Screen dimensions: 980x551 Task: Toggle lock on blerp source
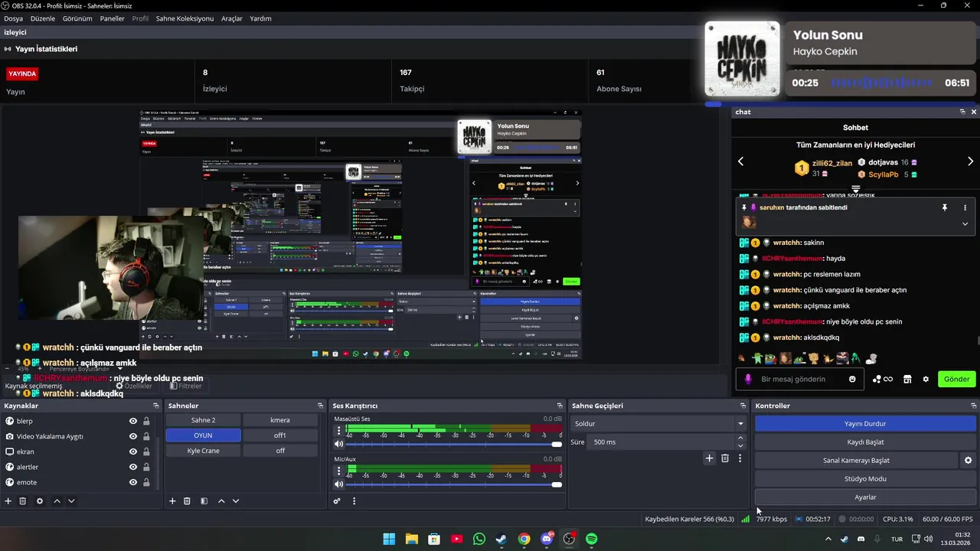pos(146,421)
